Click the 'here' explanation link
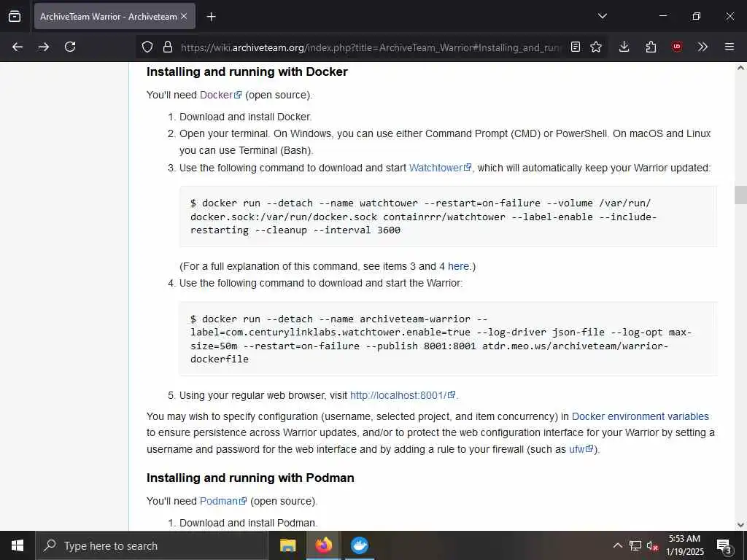The image size is (747, 560). point(458,266)
